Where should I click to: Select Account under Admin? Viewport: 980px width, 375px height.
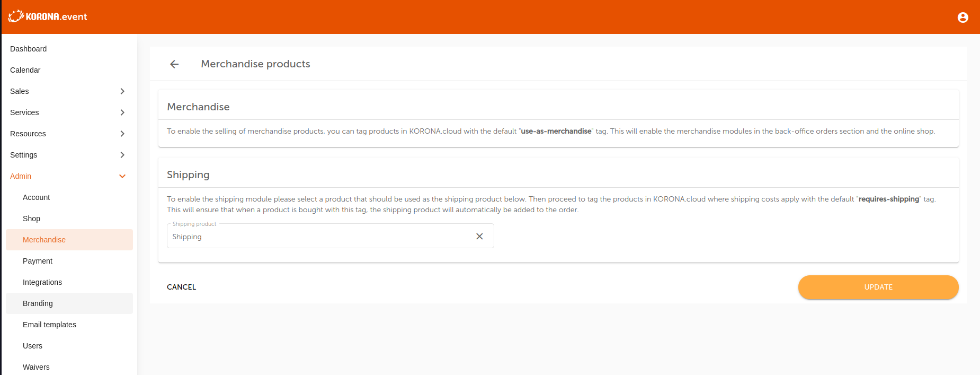tap(69, 197)
